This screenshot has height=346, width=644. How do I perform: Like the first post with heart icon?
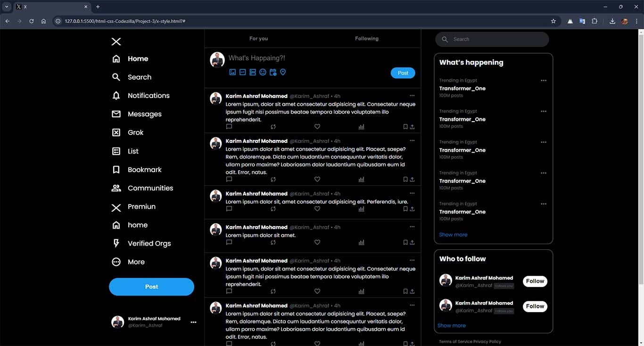tap(317, 127)
